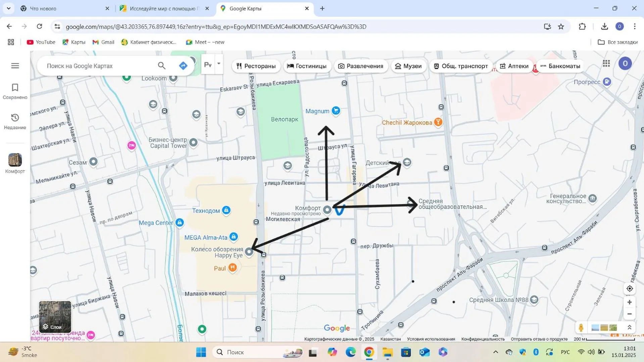Image resolution: width=644 pixels, height=362 pixels.
Task: Show my current location
Action: point(630,289)
